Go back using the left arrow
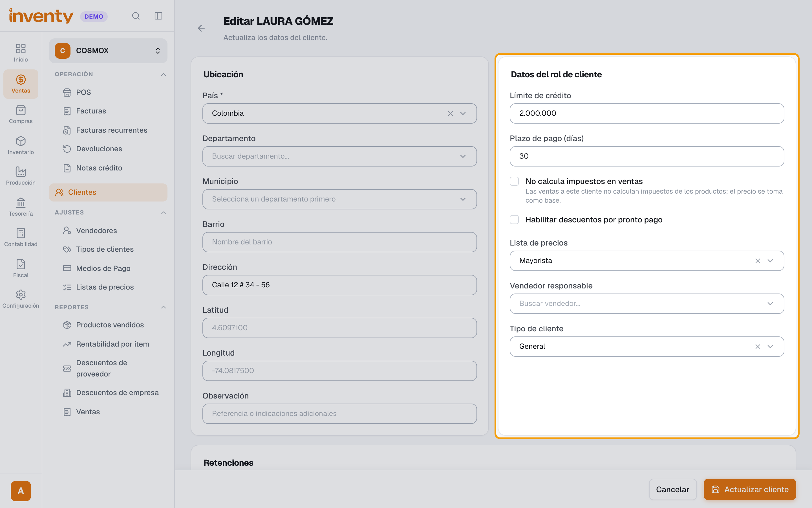The width and height of the screenshot is (812, 508). [201, 28]
